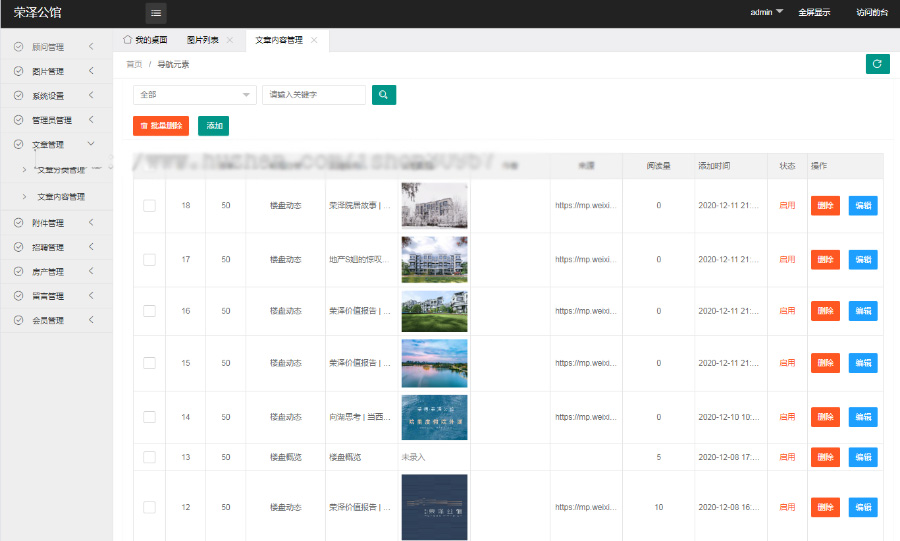Click the green refresh icon button

pyautogui.click(x=877, y=64)
